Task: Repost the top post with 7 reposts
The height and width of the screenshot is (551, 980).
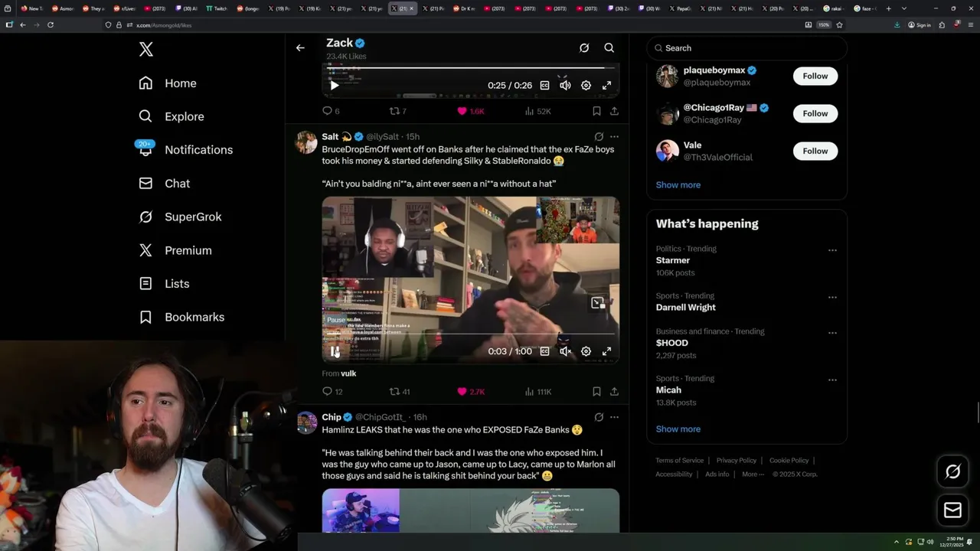Action: (398, 111)
